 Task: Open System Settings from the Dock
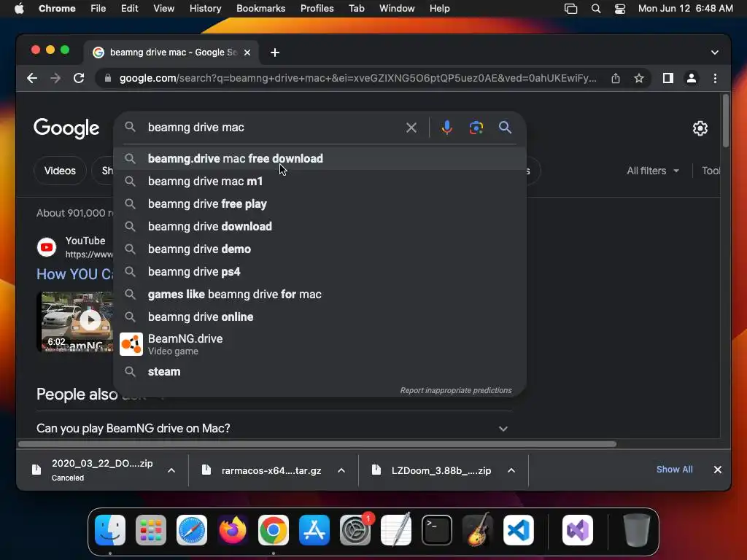pyautogui.click(x=355, y=530)
